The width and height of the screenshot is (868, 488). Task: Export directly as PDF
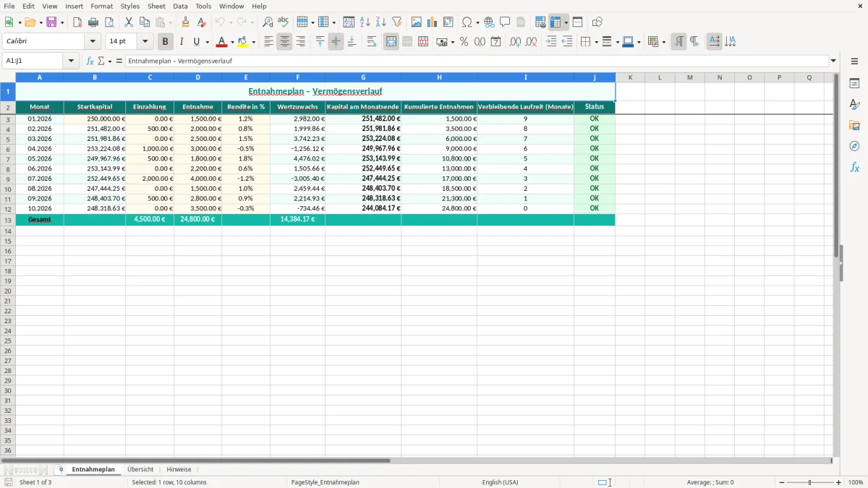point(77,22)
